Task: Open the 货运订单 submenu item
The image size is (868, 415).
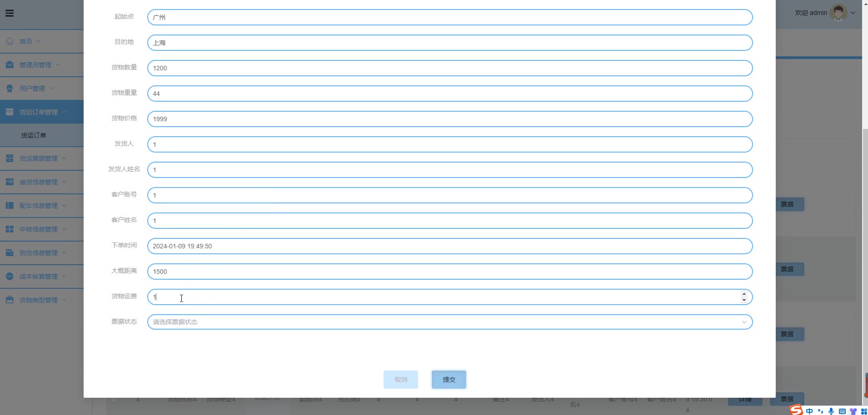Action: coord(34,135)
